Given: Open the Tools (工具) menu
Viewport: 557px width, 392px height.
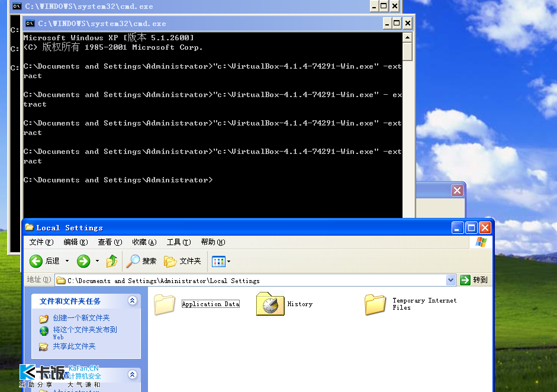Looking at the screenshot, I should pyautogui.click(x=179, y=242).
